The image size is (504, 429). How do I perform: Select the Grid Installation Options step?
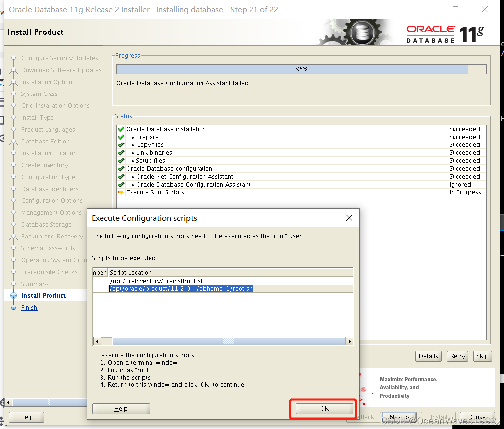click(55, 105)
